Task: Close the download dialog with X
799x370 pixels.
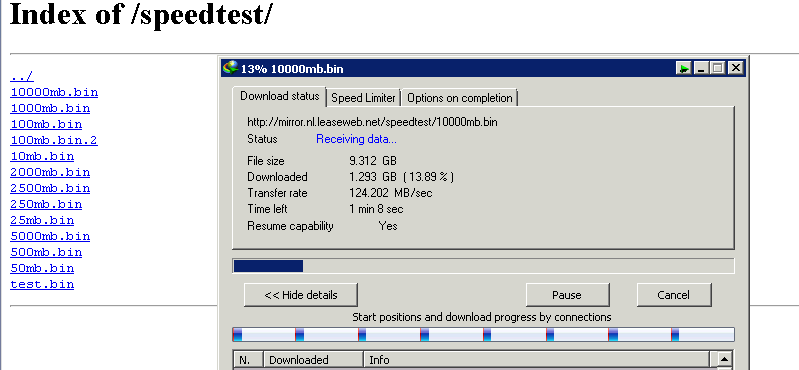Action: pyautogui.click(x=734, y=68)
